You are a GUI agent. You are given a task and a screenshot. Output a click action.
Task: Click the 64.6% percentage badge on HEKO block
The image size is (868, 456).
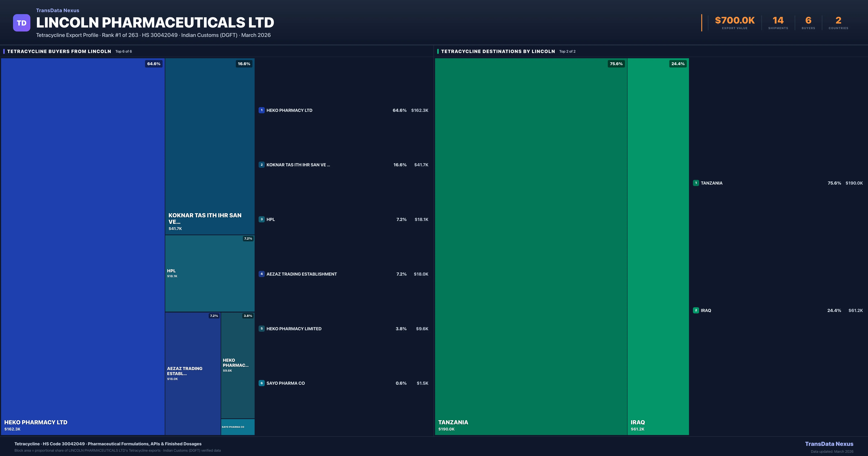tap(154, 63)
